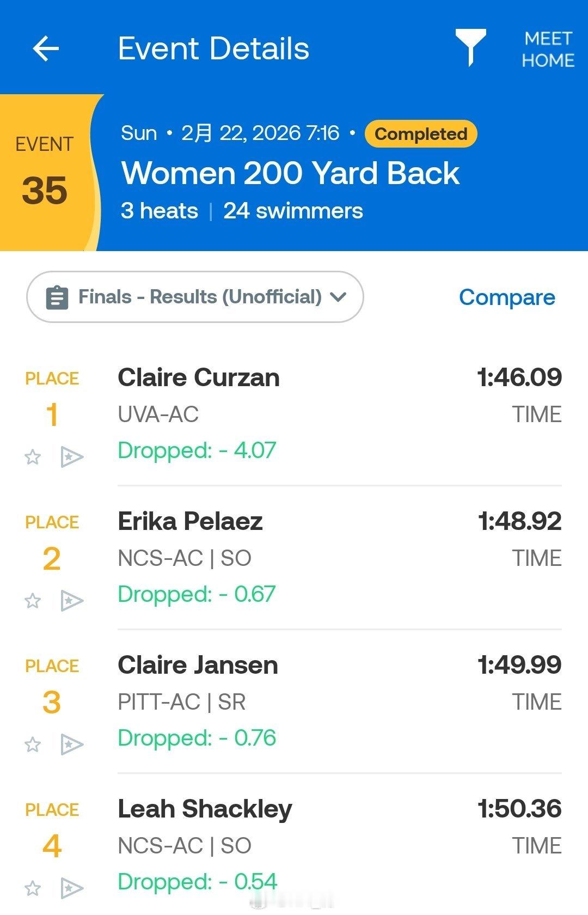Tap the team flag icon for Erika Pelaez

coord(72,601)
